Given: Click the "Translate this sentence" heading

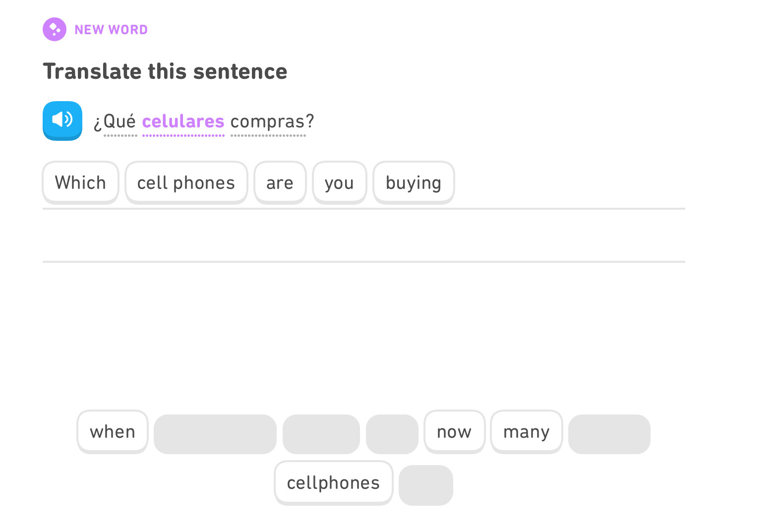Looking at the screenshot, I should tap(165, 71).
